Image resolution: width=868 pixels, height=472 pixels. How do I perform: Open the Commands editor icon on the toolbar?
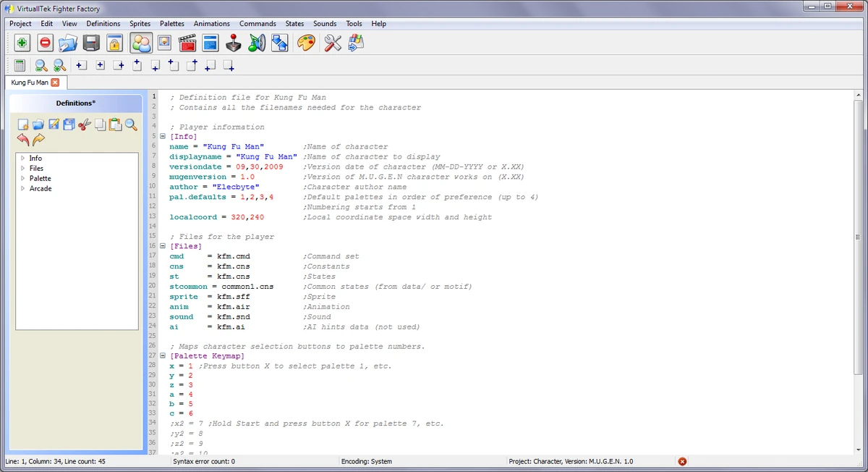[210, 43]
